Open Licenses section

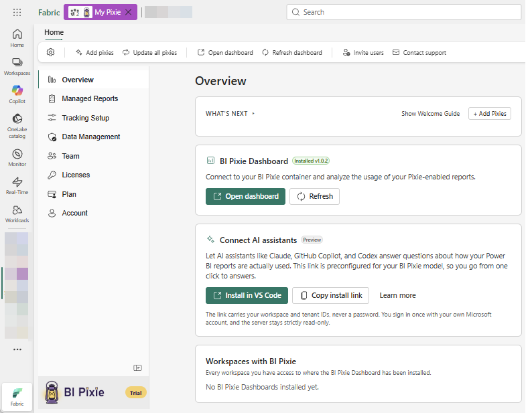pos(94,175)
